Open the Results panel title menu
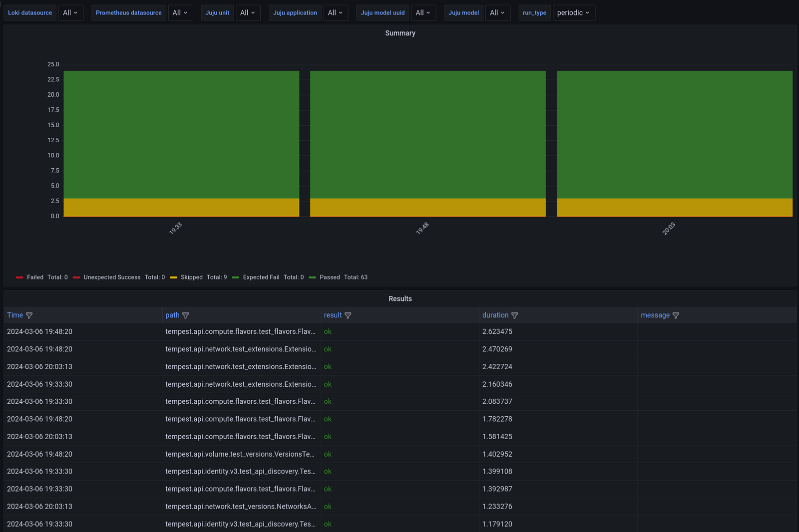 (400, 298)
